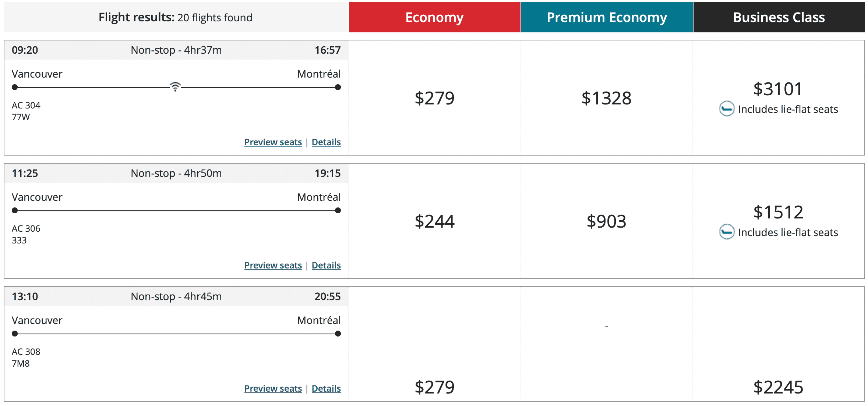Viewport: 868px width, 406px height.
Task: Preview seats for flight AC 306
Action: (273, 266)
